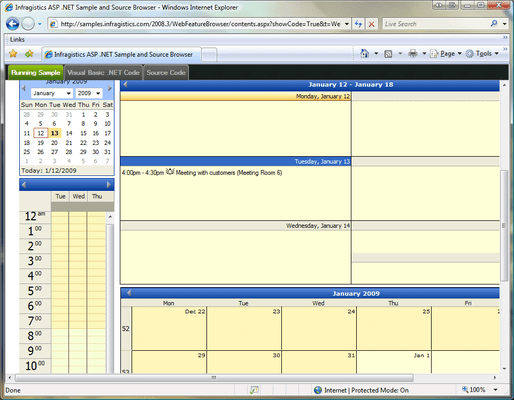Open a new blank browser tab
The width and height of the screenshot is (514, 400).
(x=209, y=55)
